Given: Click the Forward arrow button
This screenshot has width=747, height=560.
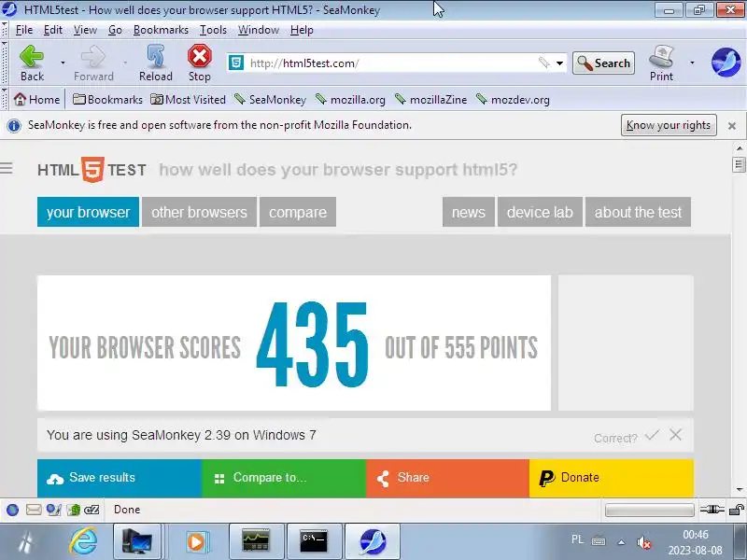Looking at the screenshot, I should pos(93,63).
